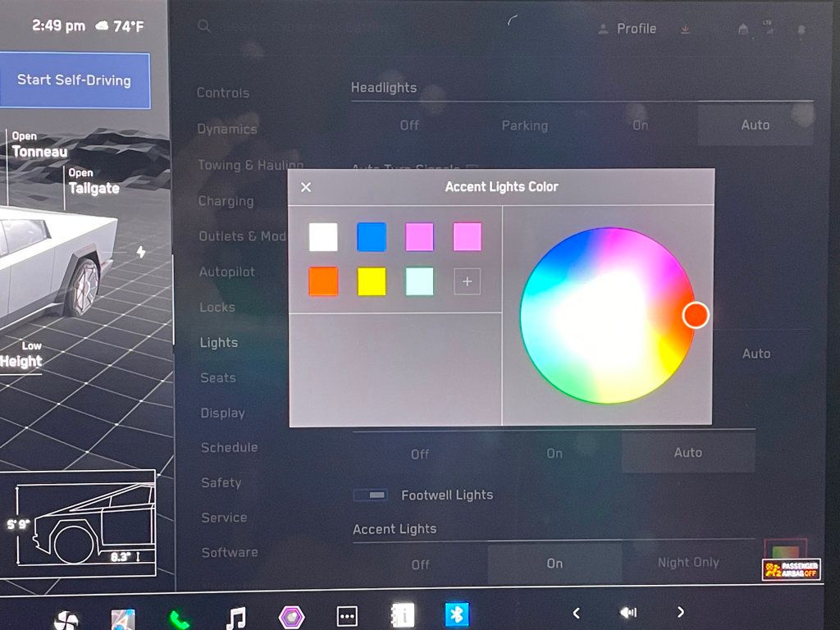This screenshot has width=840, height=630.
Task: Tap Open Tonneau
Action: tap(39, 145)
